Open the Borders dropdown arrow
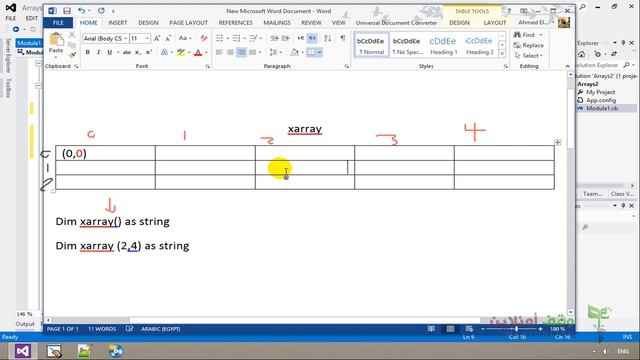The height and width of the screenshot is (360, 640). tap(320, 52)
